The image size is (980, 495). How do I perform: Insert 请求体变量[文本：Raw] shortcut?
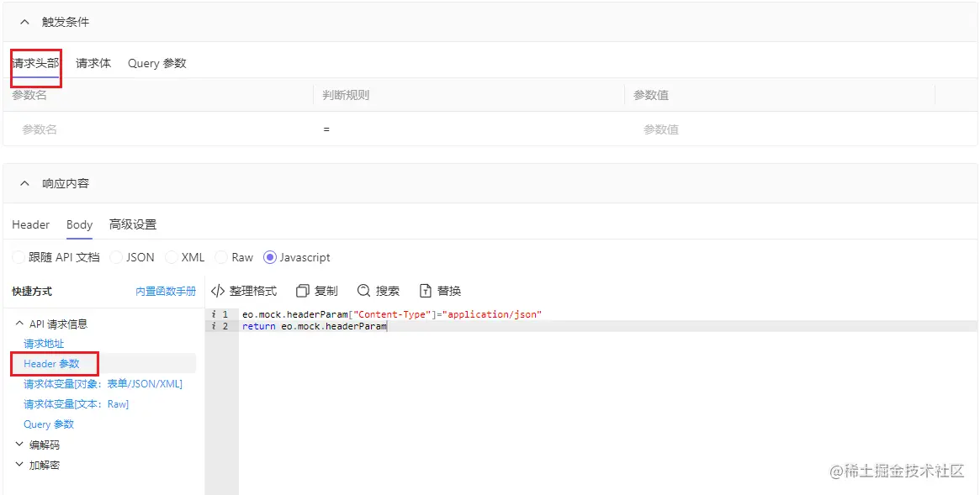pos(77,404)
